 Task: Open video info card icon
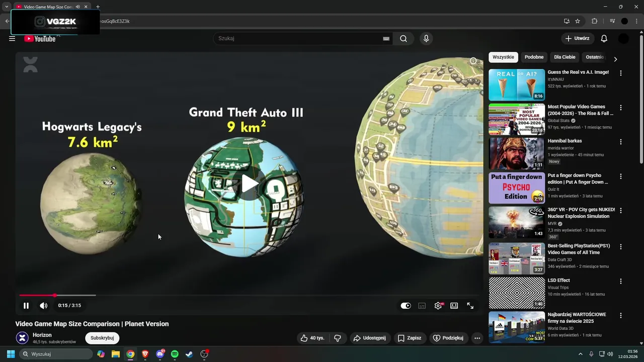473,61
